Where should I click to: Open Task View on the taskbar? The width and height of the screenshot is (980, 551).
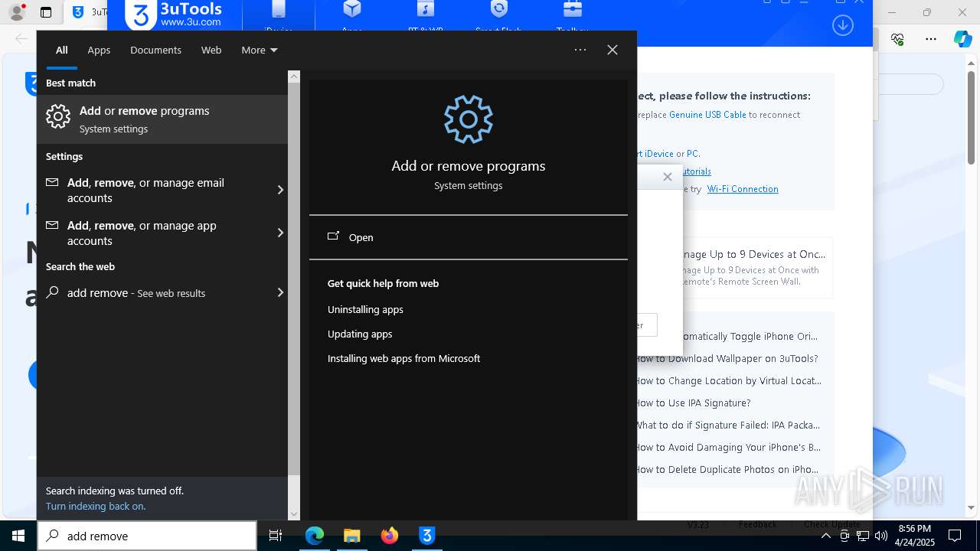[x=276, y=536]
